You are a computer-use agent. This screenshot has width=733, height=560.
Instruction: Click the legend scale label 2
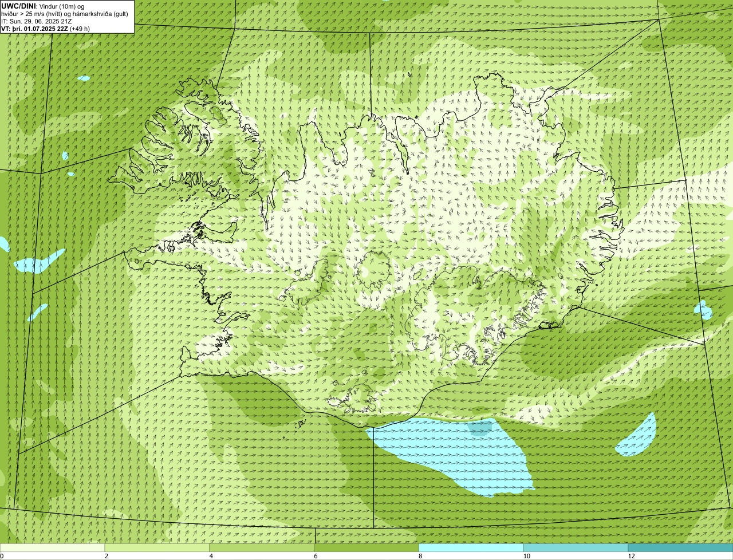107,556
